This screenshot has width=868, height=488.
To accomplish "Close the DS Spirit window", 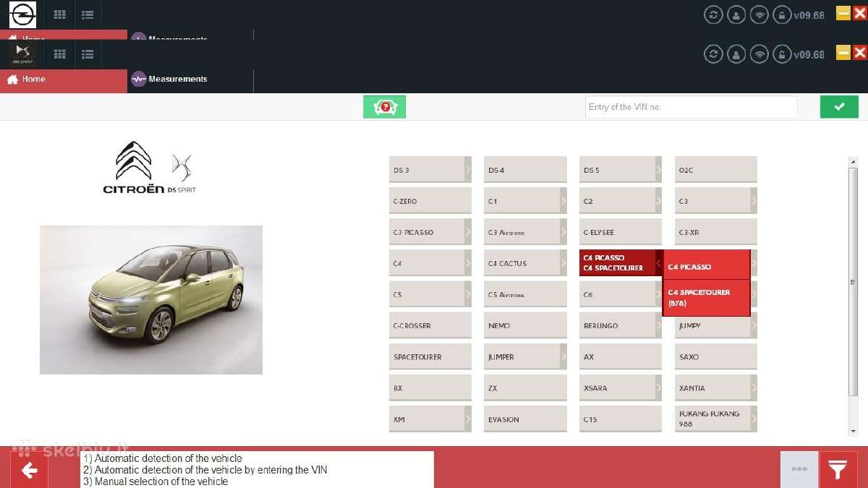I will click(x=859, y=52).
